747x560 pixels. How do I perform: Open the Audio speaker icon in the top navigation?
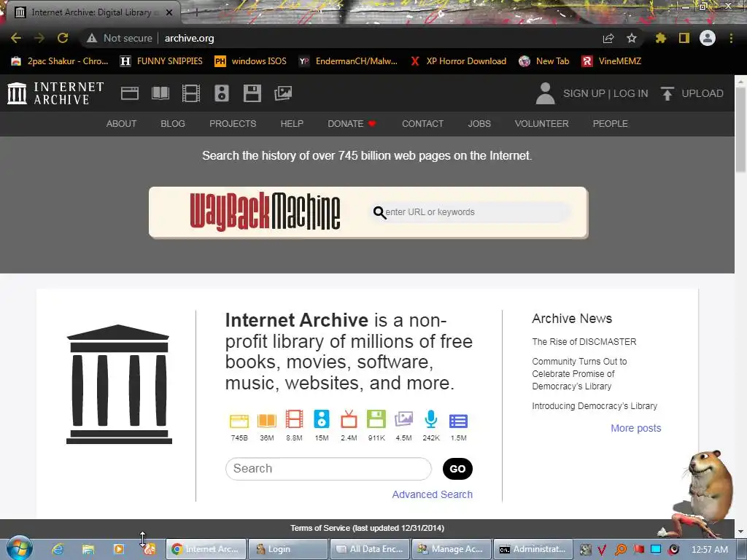tap(222, 93)
